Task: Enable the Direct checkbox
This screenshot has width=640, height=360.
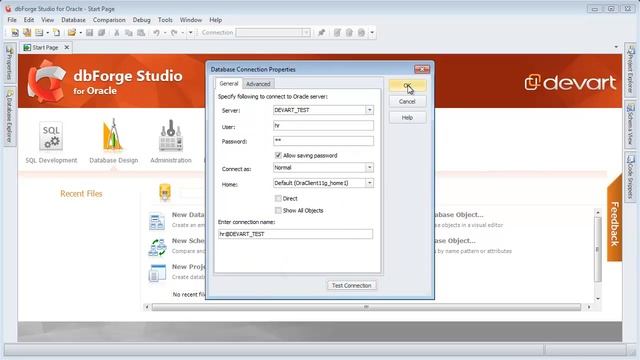Action: (278, 198)
